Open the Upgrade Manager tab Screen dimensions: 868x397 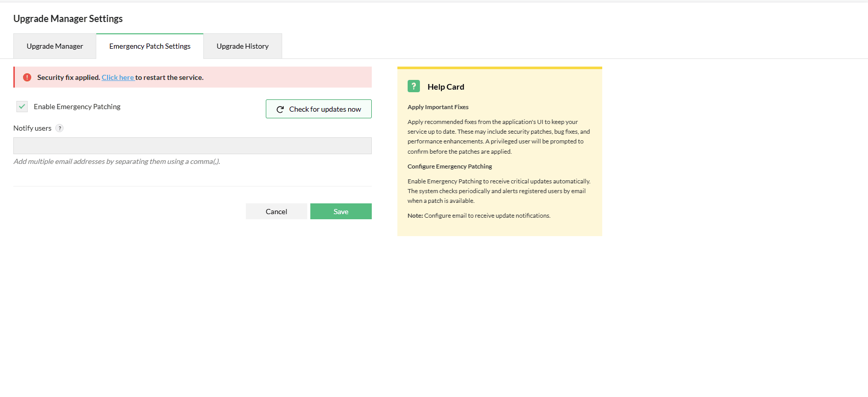tap(55, 46)
